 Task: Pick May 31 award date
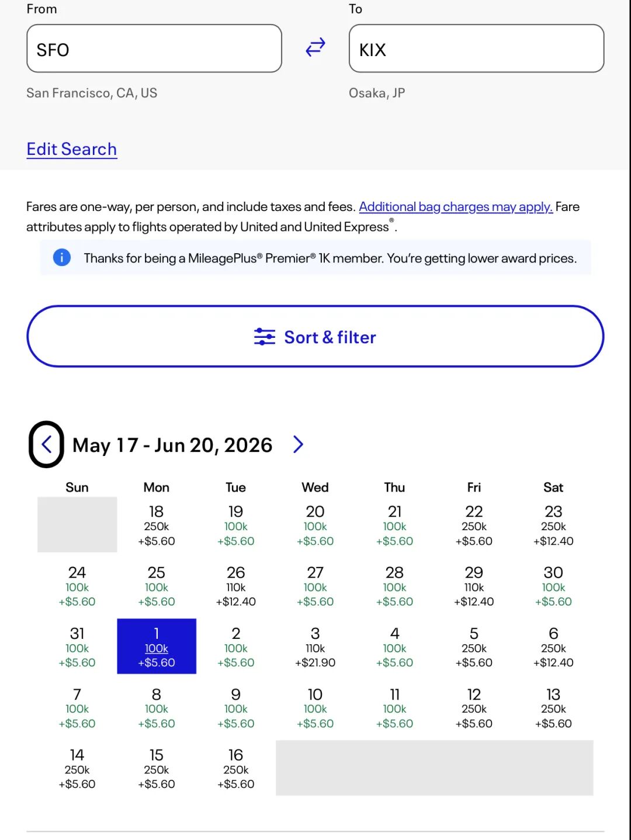pos(77,647)
